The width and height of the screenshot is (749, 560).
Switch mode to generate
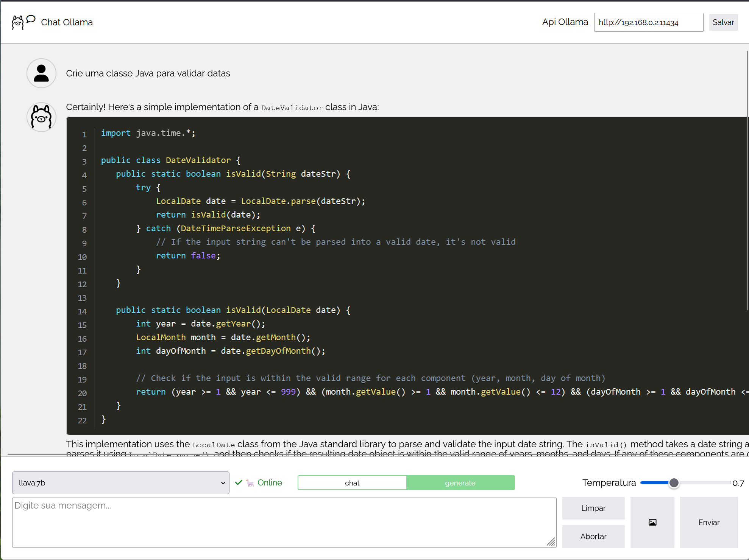tap(460, 483)
